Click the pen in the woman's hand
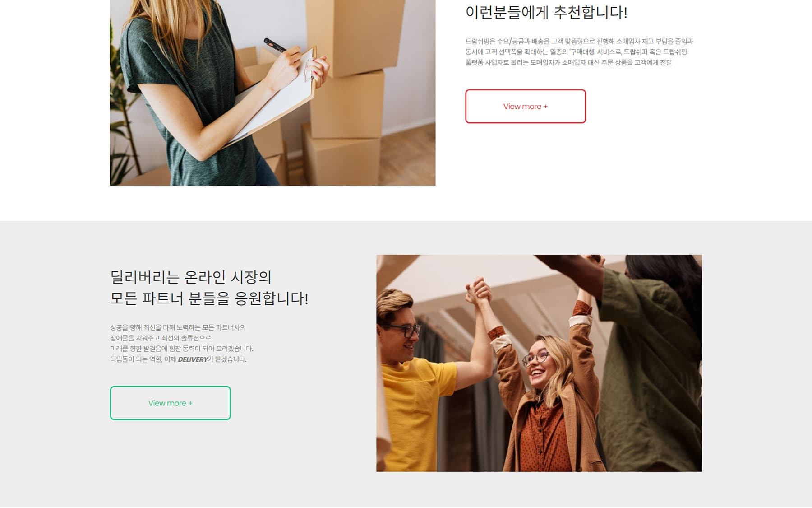Image resolution: width=812 pixels, height=508 pixels. pos(275,45)
